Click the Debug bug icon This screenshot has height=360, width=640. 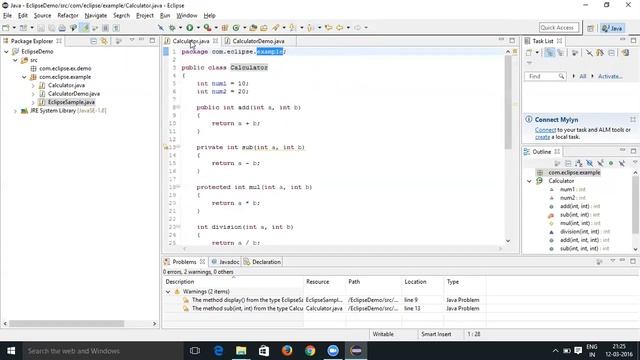(x=172, y=28)
